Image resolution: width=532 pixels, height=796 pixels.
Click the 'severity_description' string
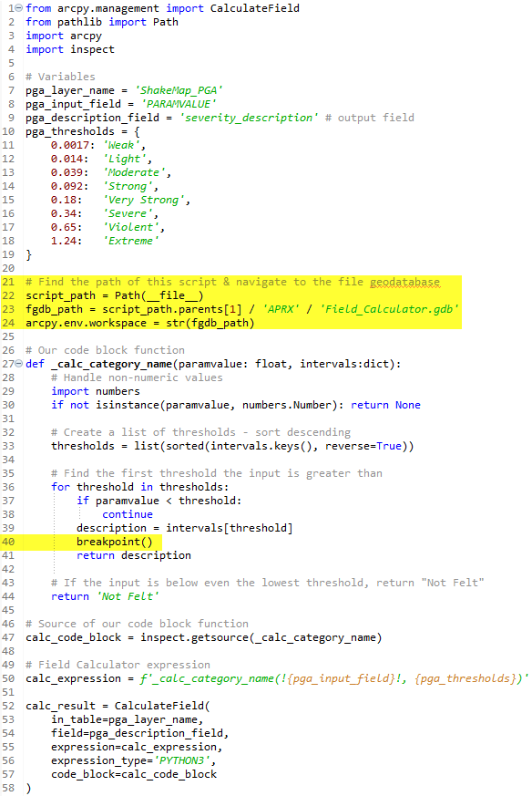pos(249,118)
